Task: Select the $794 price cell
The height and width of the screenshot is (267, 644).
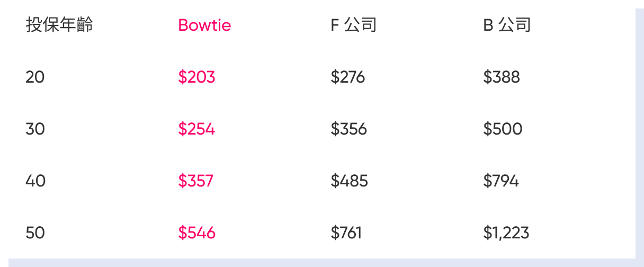Action: coord(501,181)
